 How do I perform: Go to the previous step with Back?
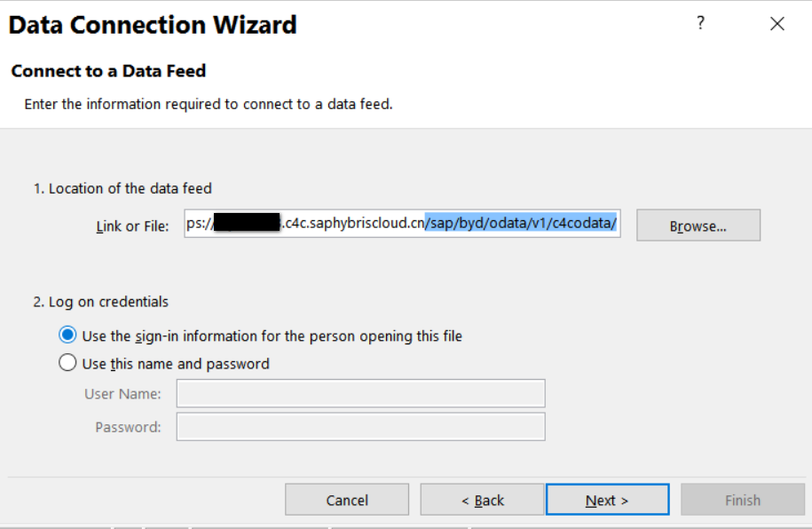pos(482,500)
